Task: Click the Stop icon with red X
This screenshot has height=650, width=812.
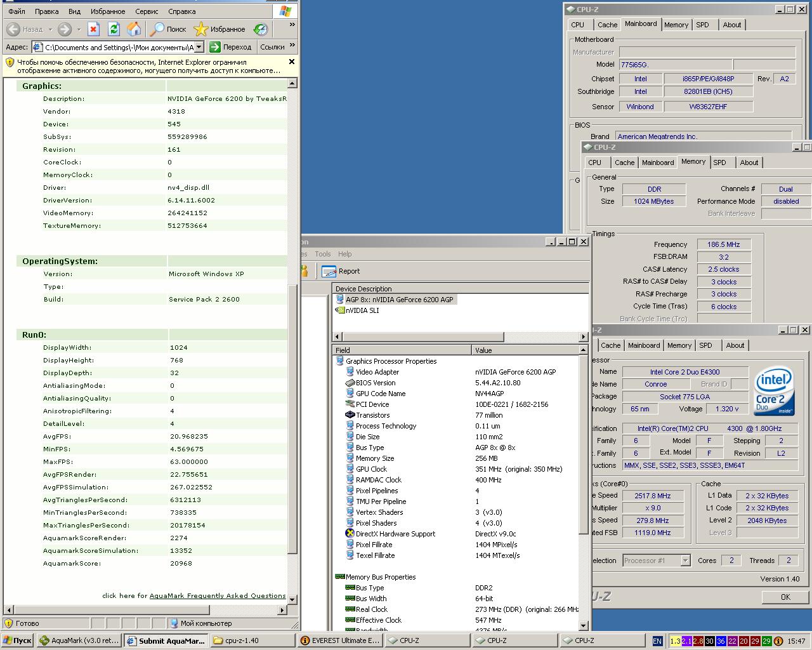Action: pyautogui.click(x=93, y=29)
